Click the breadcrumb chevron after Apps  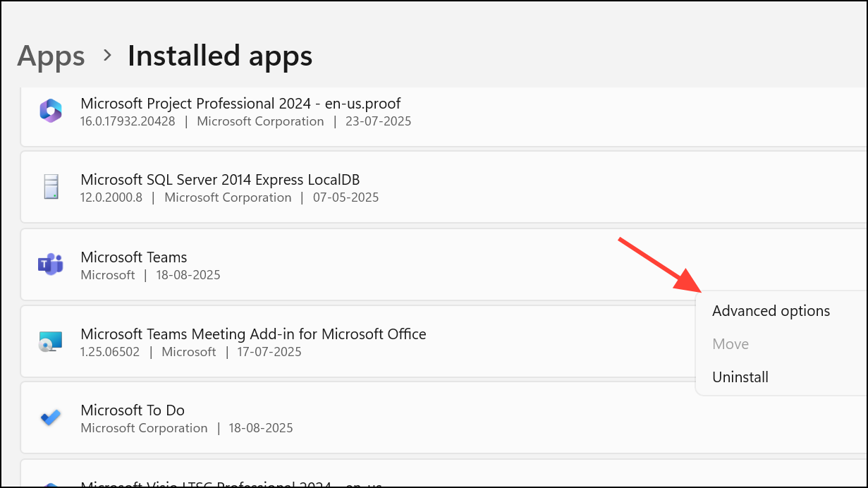(107, 55)
